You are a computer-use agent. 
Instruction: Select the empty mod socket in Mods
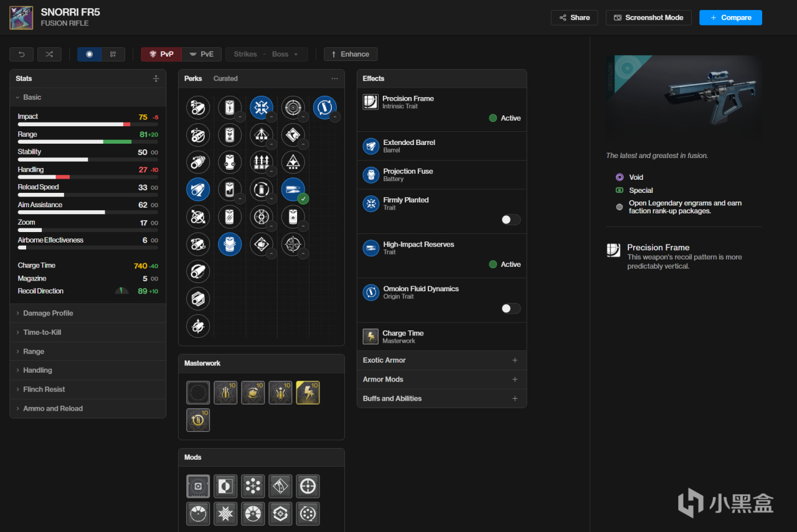pyautogui.click(x=198, y=487)
